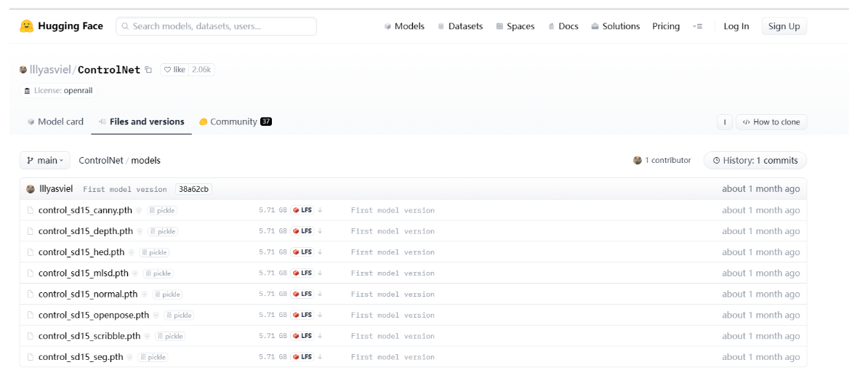Select the Files and versions tab
Screen dimensions: 868x389
[142, 121]
